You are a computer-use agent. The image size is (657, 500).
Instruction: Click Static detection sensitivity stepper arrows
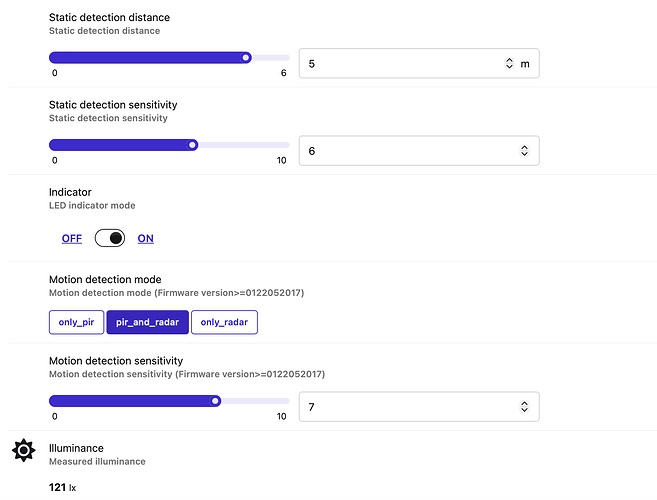tap(524, 150)
